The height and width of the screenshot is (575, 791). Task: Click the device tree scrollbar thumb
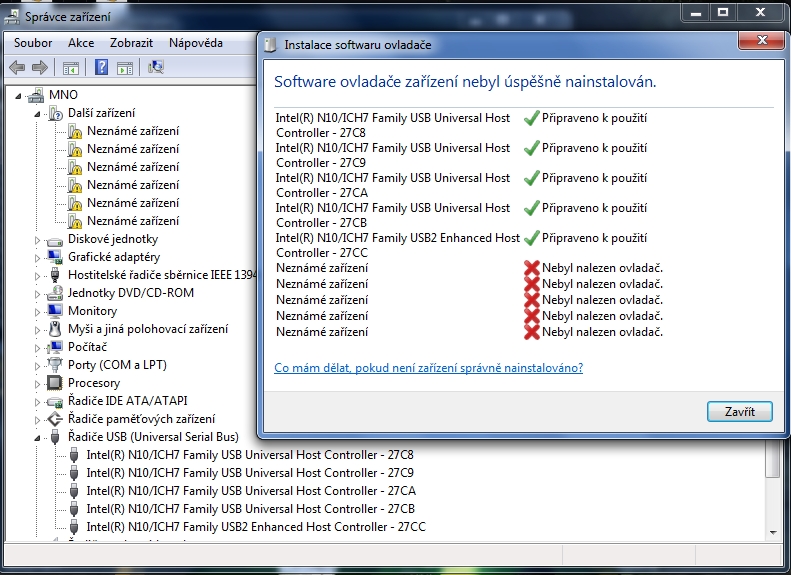[772, 458]
